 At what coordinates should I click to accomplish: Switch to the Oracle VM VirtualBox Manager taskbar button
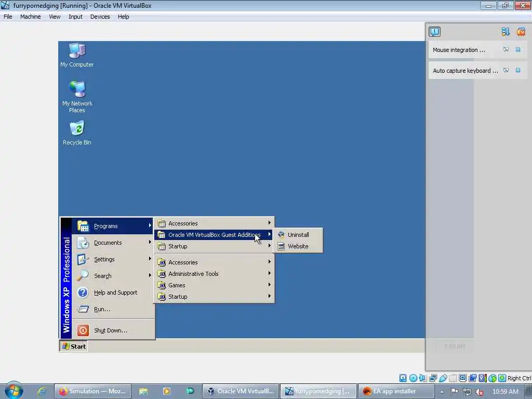coord(241,391)
